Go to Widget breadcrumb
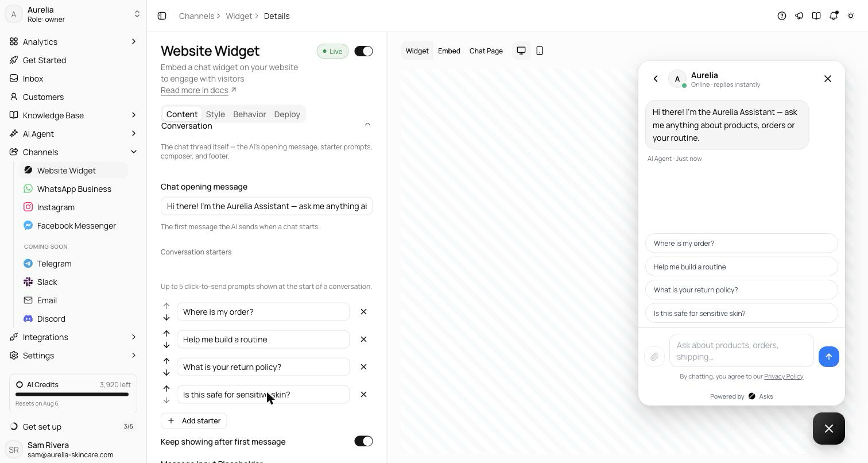The height and width of the screenshot is (463, 868). coord(239,16)
